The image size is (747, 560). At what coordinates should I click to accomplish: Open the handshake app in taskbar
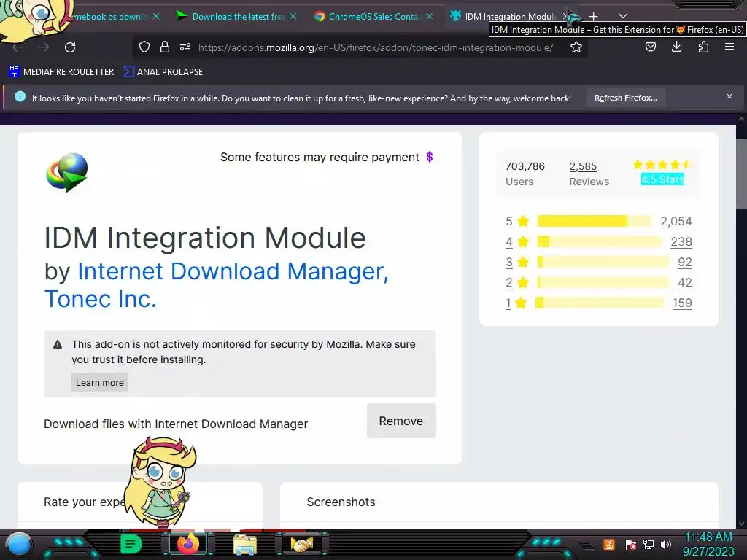coord(301,544)
